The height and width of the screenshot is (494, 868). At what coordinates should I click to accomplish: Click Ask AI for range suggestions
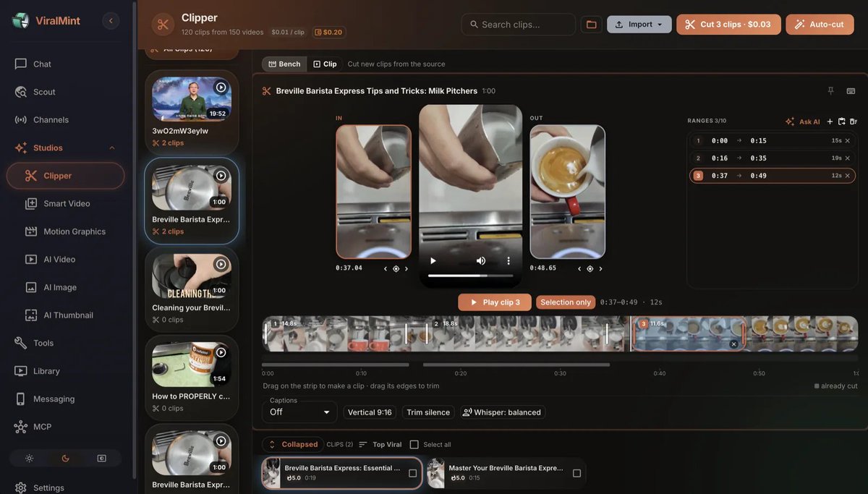[803, 122]
